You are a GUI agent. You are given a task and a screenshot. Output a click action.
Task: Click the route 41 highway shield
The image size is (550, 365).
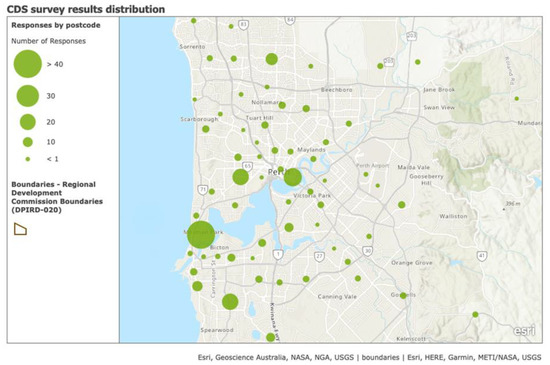482,256
